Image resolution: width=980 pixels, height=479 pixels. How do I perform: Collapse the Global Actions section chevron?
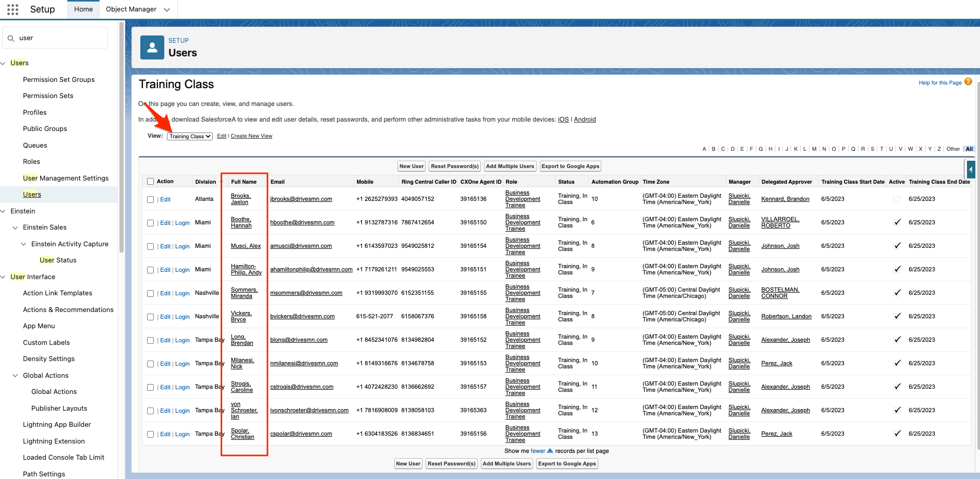(15, 376)
